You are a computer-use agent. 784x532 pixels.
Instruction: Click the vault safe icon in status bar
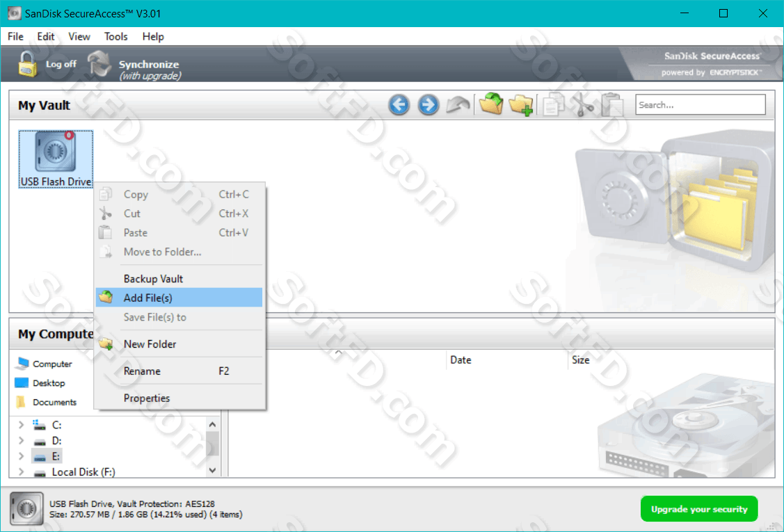click(26, 508)
